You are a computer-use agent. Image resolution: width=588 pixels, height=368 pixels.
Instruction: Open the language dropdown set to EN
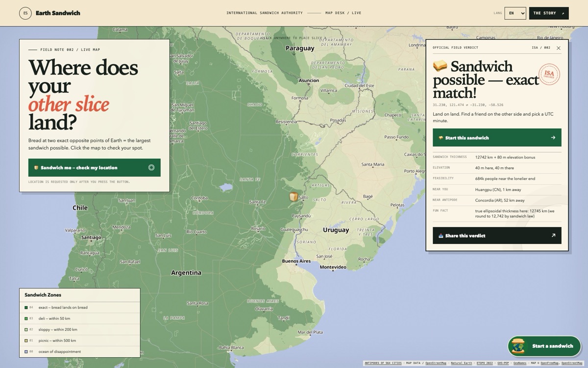click(515, 13)
